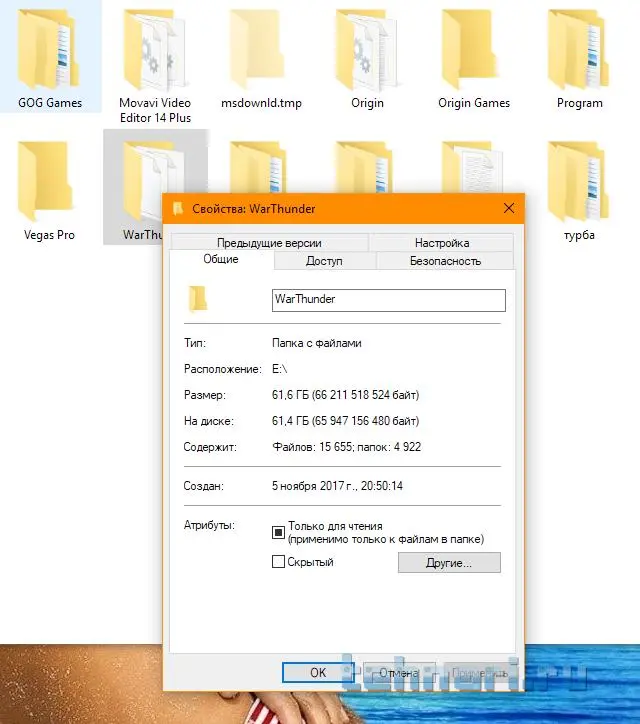Click the OK button
The width and height of the screenshot is (640, 724).
point(318,673)
